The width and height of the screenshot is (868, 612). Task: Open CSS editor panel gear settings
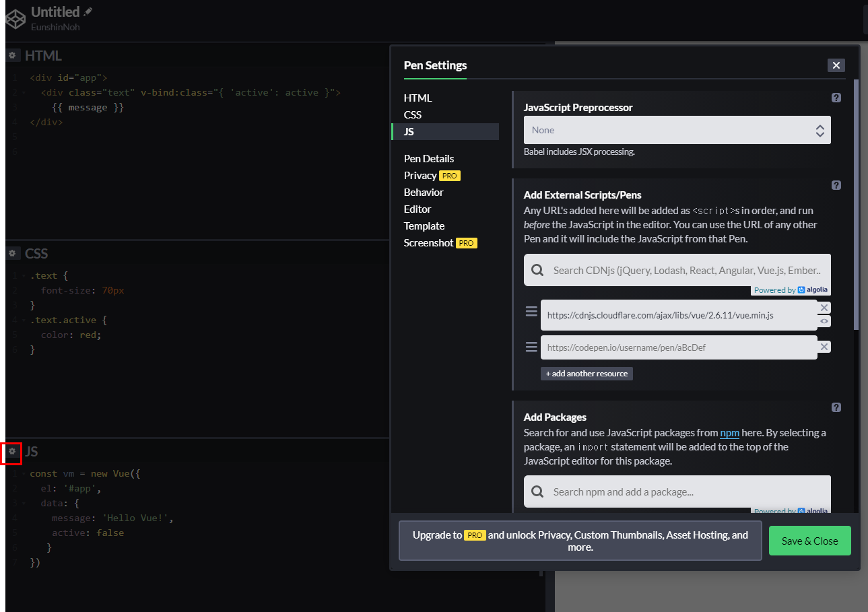pyautogui.click(x=11, y=253)
